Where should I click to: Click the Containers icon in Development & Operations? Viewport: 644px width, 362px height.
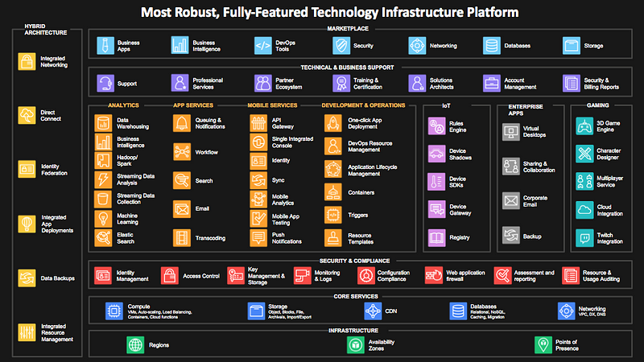click(x=333, y=192)
